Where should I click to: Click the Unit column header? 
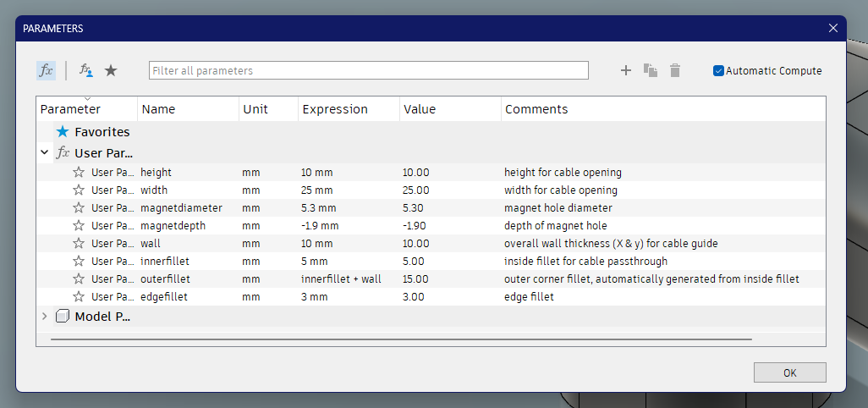pos(268,109)
